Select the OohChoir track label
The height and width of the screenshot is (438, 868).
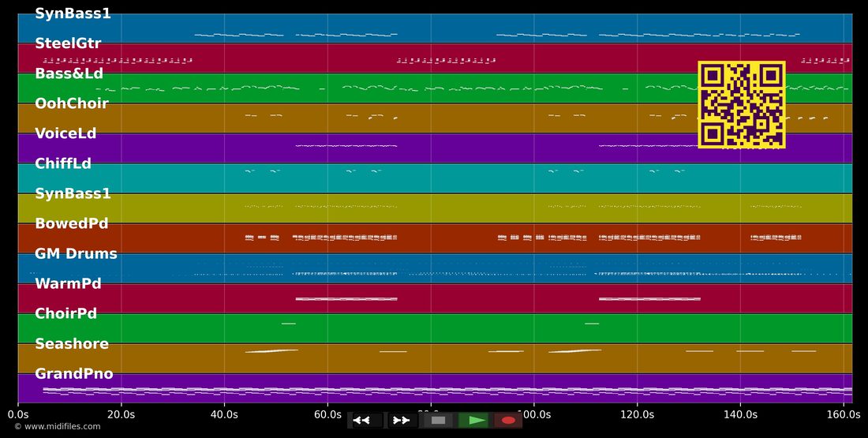(x=72, y=103)
